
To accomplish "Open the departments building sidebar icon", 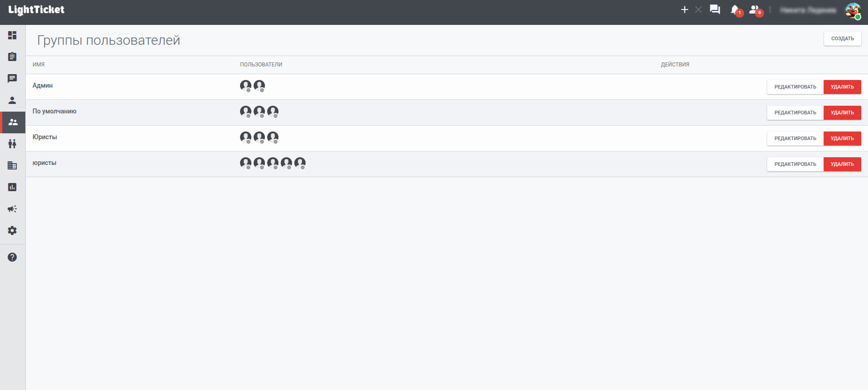I will 12,165.
